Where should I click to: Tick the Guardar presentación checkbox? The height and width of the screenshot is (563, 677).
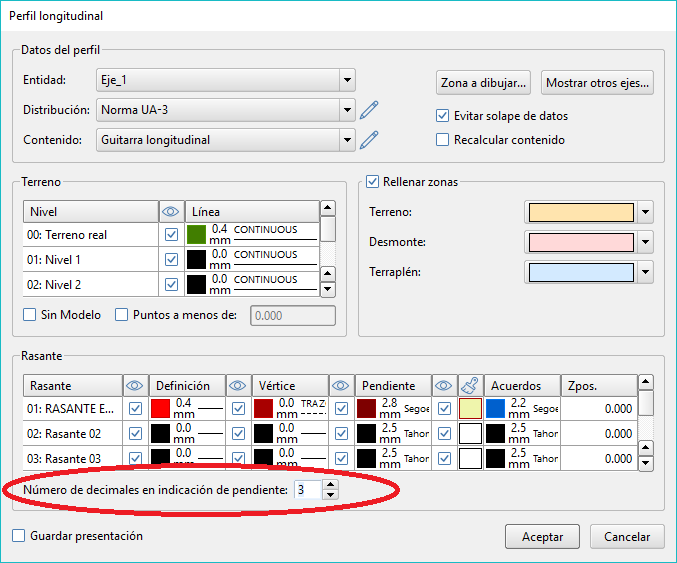click(19, 536)
